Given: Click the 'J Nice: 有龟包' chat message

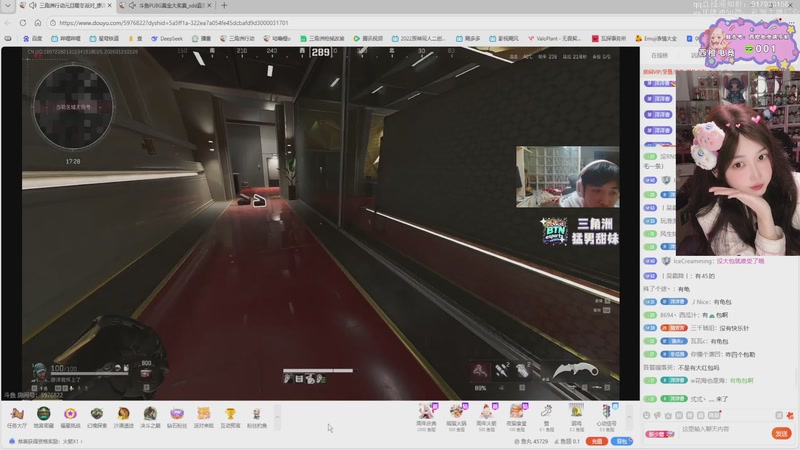Looking at the screenshot, I should [687, 302].
